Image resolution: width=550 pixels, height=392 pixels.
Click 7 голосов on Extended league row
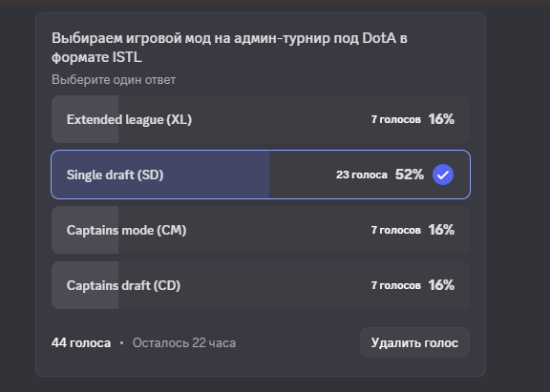396,119
